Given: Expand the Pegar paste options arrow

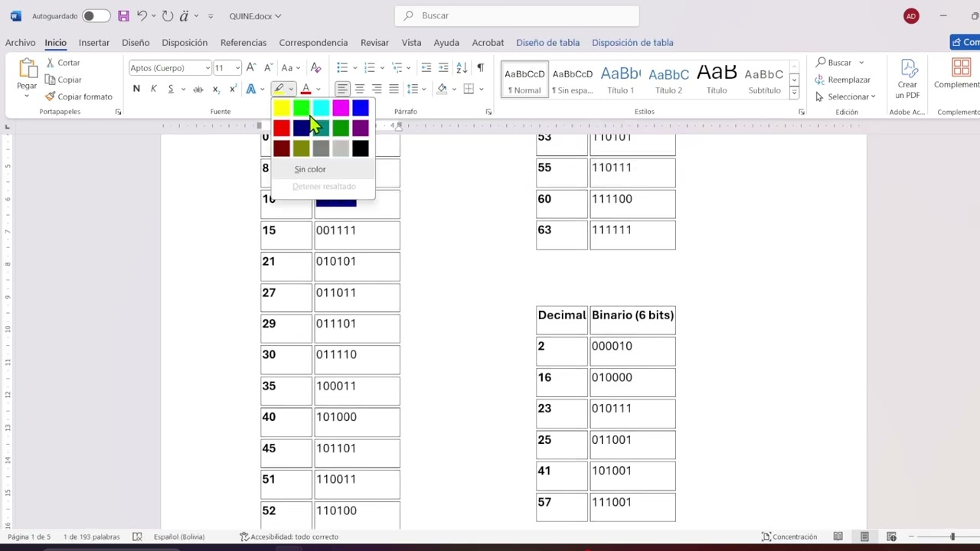Looking at the screenshot, I should pos(27,96).
